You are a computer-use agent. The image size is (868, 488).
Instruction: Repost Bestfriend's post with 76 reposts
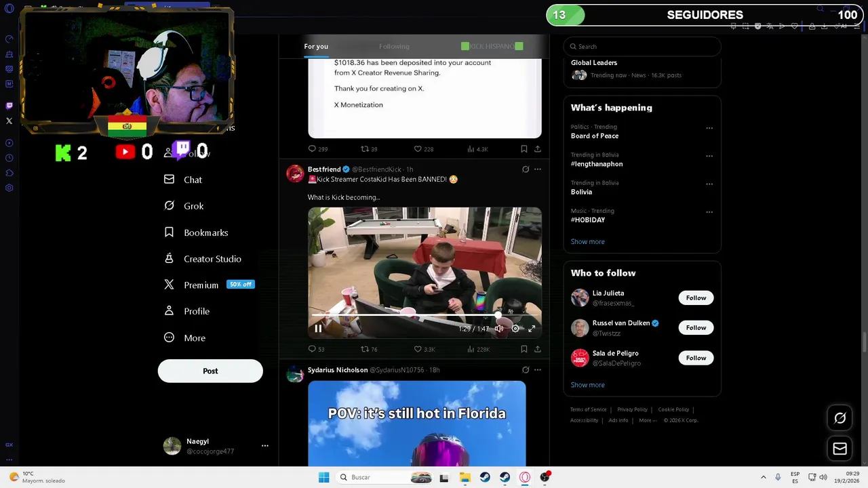point(369,350)
